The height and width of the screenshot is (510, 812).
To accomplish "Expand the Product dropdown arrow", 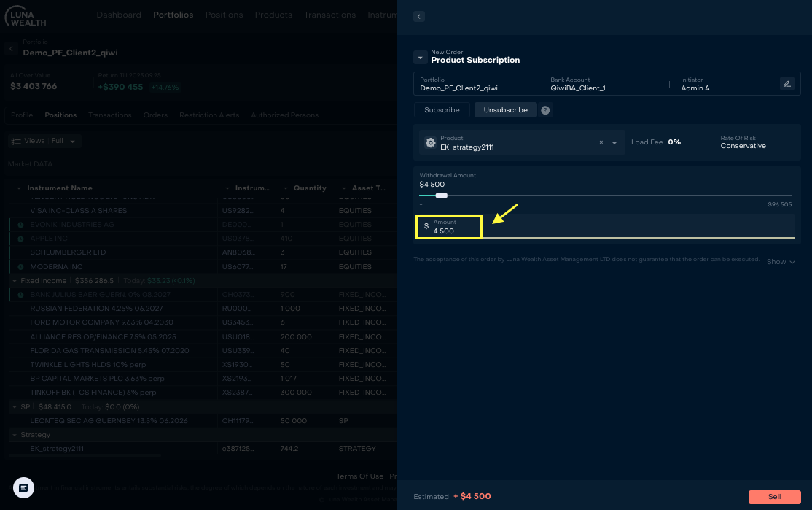I will click(614, 143).
